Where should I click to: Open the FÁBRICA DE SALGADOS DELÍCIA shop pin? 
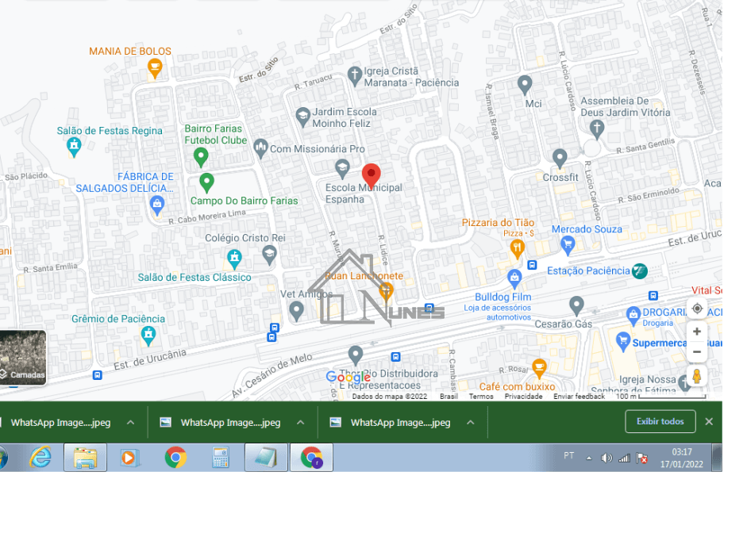(156, 205)
